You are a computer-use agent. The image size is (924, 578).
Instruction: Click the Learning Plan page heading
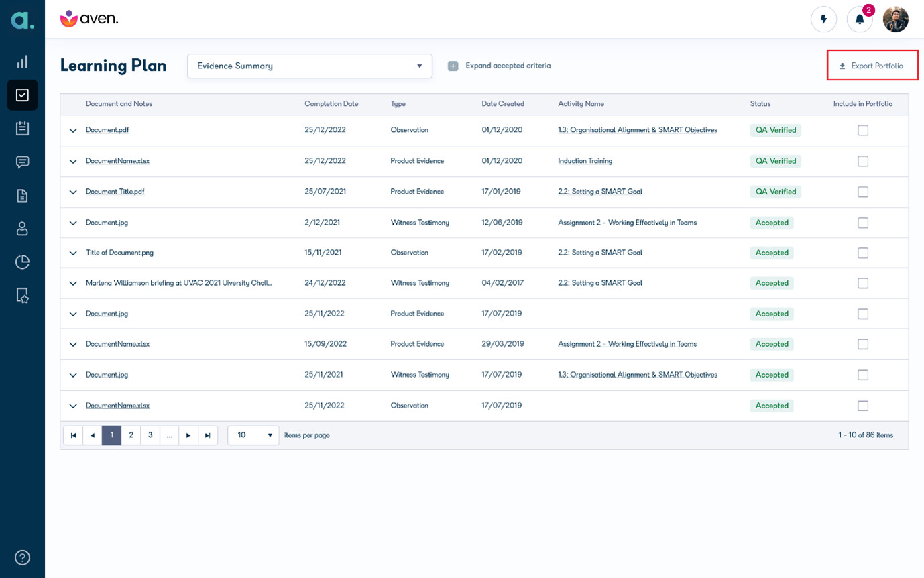point(113,66)
